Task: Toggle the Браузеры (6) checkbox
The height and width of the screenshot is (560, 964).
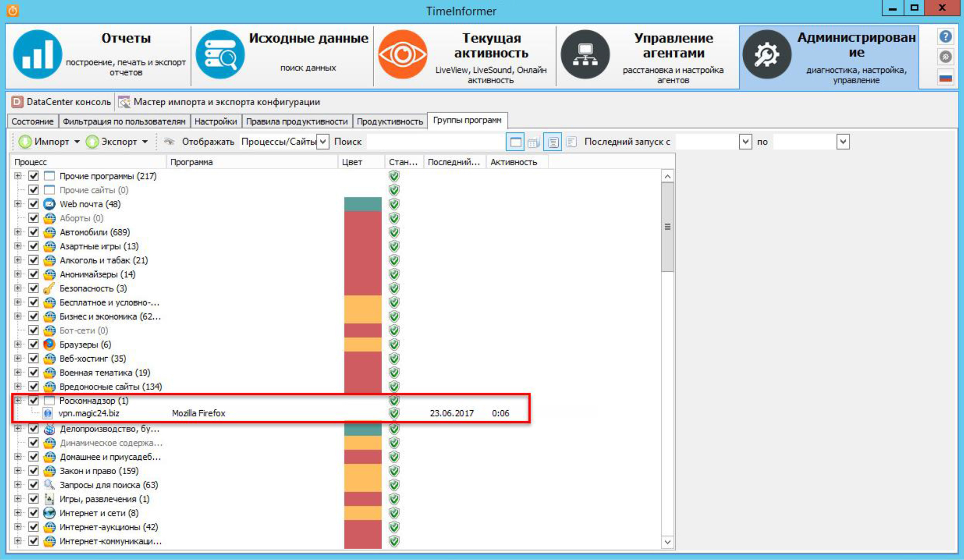Action: click(33, 344)
